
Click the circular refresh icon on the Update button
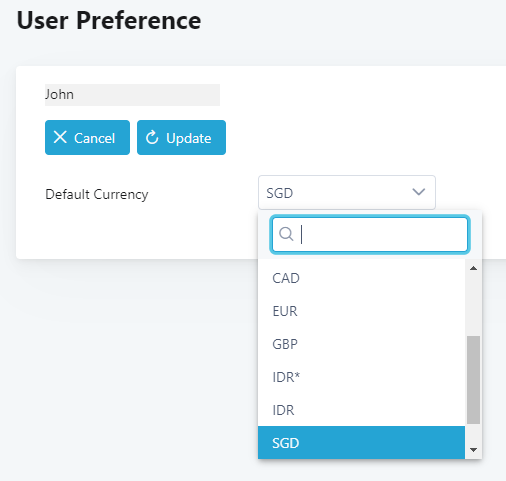152,137
